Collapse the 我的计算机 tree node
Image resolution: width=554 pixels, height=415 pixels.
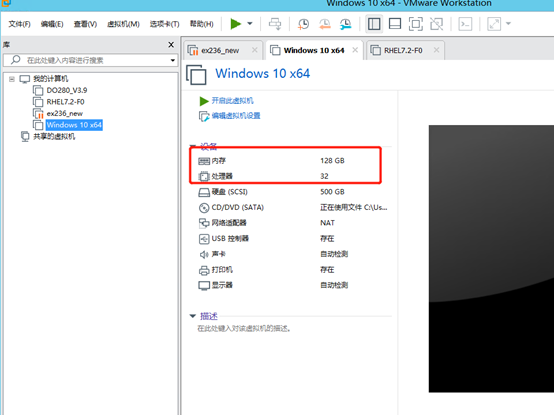point(12,79)
